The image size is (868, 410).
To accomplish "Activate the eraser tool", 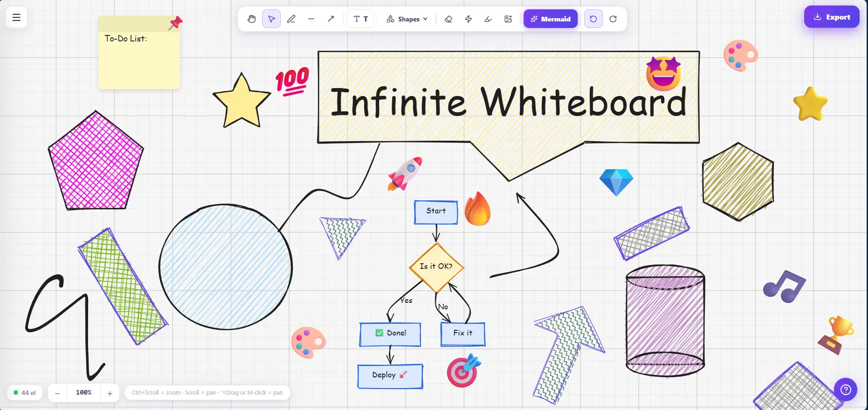I will [x=448, y=19].
